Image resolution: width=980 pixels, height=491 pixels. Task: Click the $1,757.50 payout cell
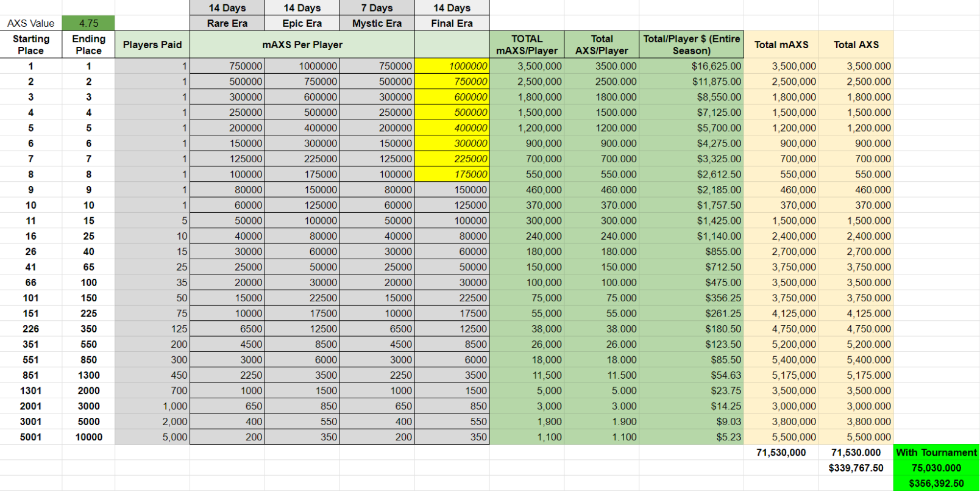[692, 205]
